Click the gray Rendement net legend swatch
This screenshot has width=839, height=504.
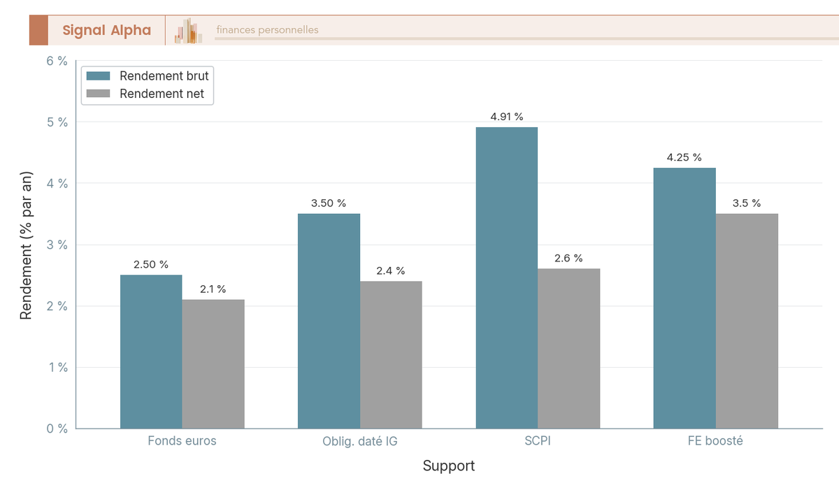[x=98, y=94]
